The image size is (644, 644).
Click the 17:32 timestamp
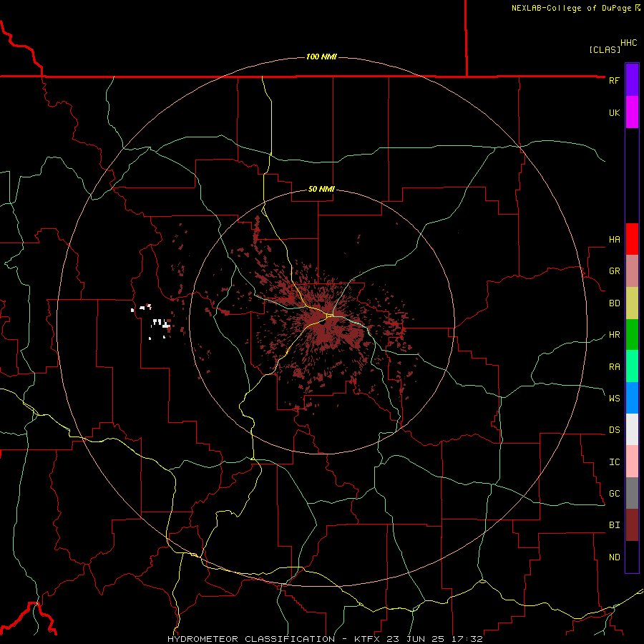tap(466, 639)
